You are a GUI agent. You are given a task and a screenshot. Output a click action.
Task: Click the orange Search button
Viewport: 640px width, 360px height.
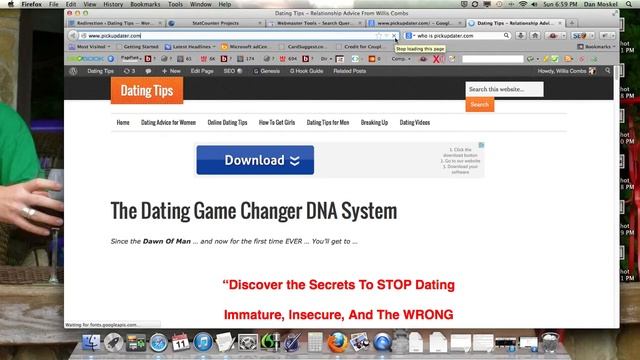(x=480, y=104)
